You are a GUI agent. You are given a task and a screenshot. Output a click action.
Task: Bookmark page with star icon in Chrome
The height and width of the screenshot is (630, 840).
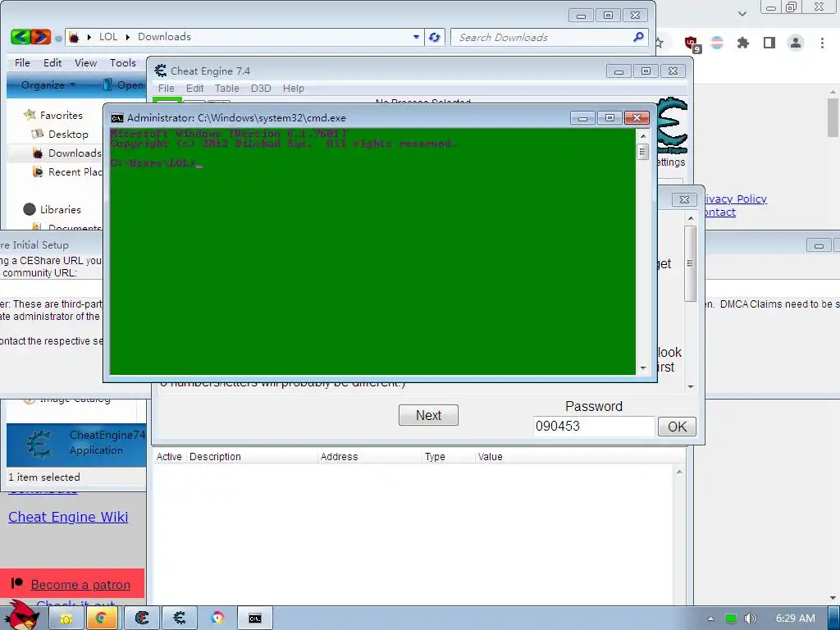click(x=660, y=43)
